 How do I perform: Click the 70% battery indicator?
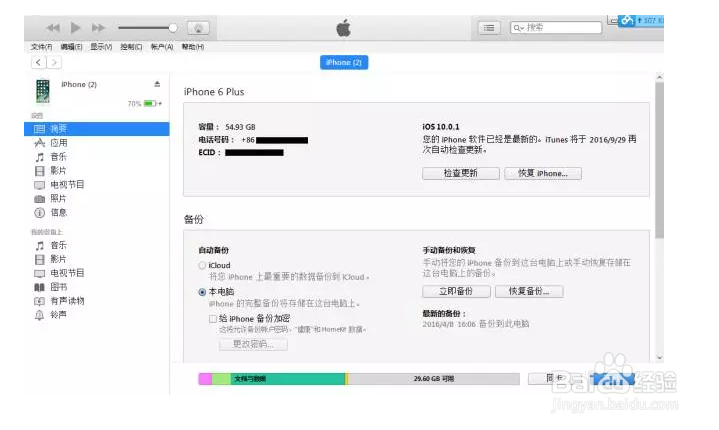coord(145,104)
